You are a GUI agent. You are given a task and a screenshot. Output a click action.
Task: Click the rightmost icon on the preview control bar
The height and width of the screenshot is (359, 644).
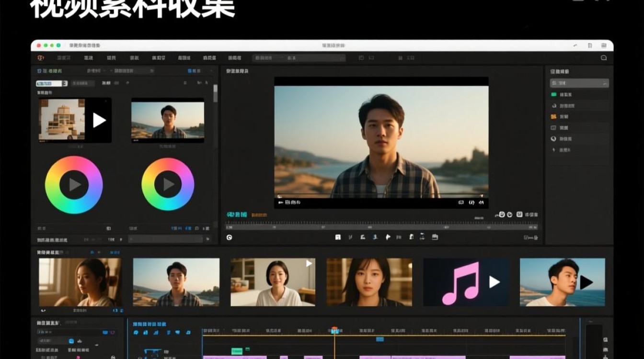[482, 202]
